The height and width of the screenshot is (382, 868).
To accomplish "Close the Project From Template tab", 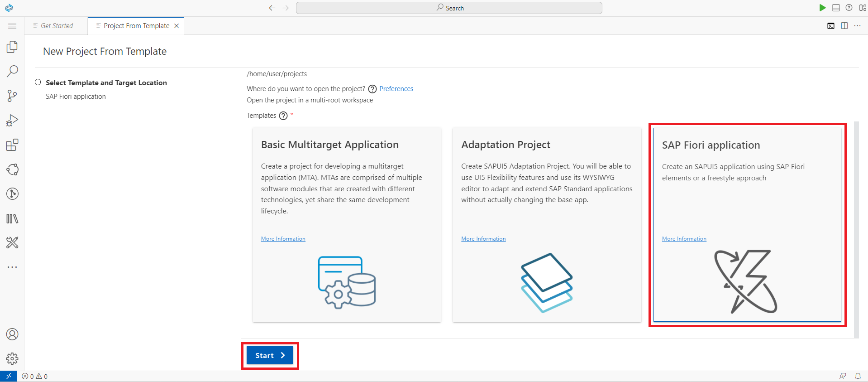I will [176, 26].
